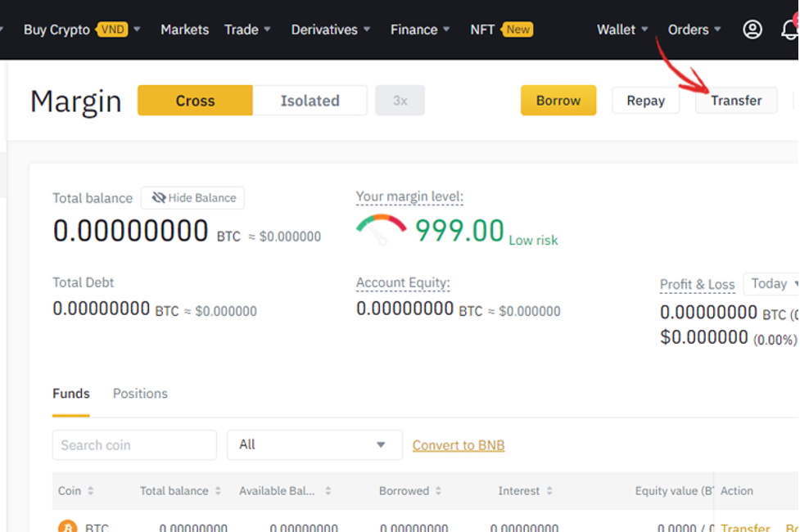This screenshot has width=800, height=532.
Task: Click the Equity value column header
Action: 674,491
